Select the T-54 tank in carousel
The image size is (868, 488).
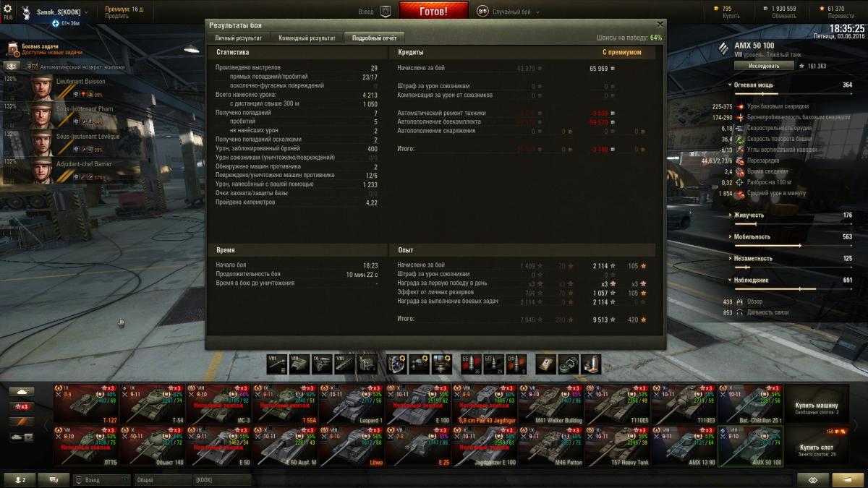click(x=152, y=404)
